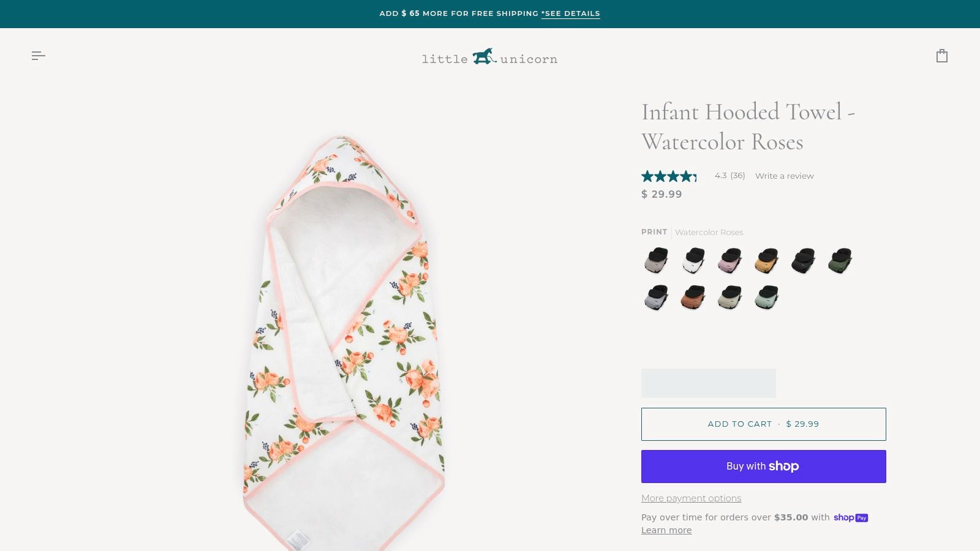Select the mustard yellow print variant
The width and height of the screenshot is (980, 551).
coord(766,260)
